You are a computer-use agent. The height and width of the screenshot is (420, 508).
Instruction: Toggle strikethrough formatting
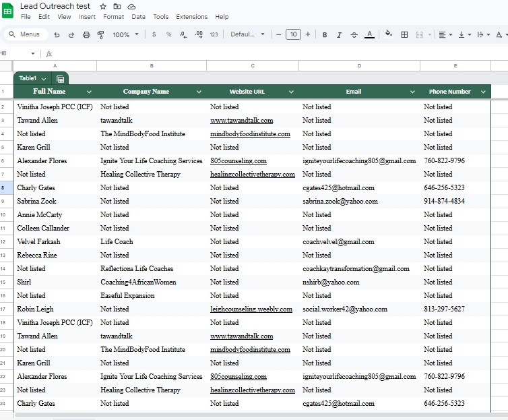(x=354, y=34)
